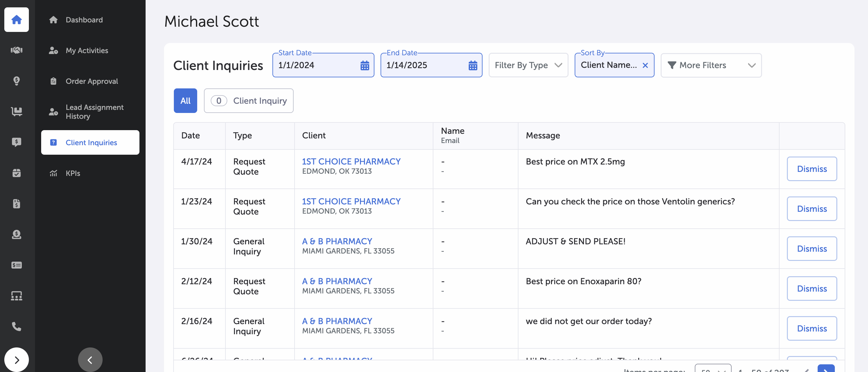Open the pallet cart icon in the left rail

(17, 111)
